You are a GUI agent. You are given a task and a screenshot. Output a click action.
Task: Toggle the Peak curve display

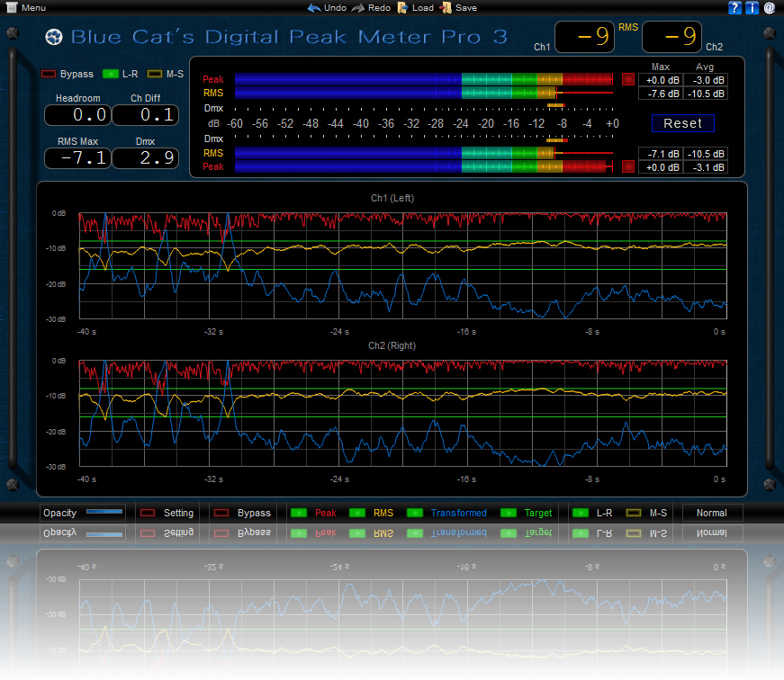(299, 513)
